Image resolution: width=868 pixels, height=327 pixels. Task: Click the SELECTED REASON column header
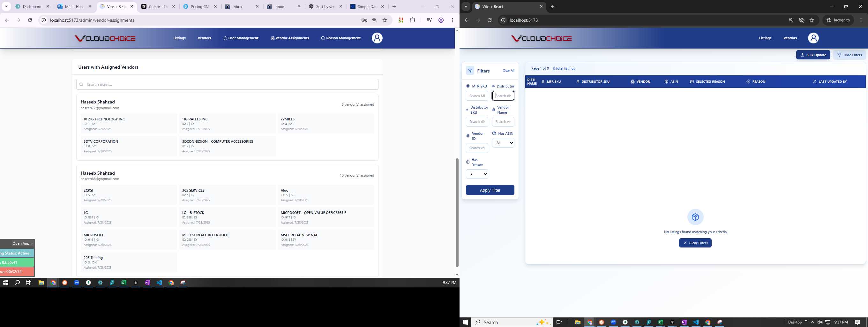[707, 81]
